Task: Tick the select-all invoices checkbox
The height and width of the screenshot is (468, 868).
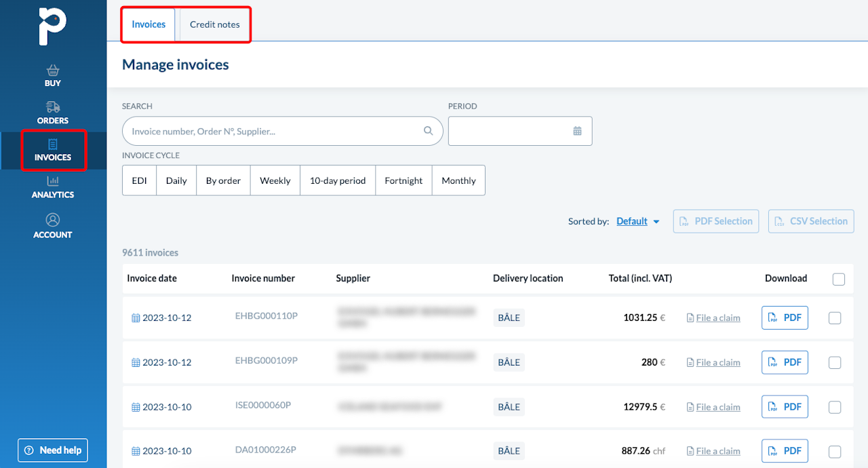Action: 838,279
